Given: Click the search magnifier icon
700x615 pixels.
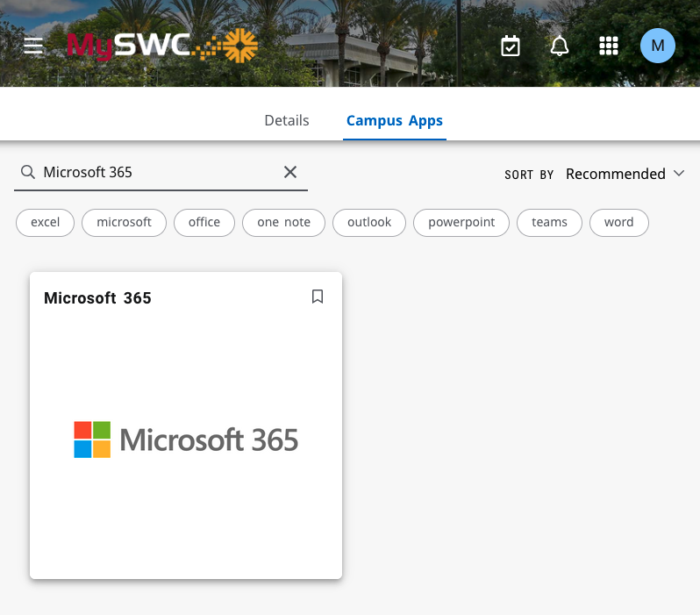Looking at the screenshot, I should pyautogui.click(x=28, y=172).
